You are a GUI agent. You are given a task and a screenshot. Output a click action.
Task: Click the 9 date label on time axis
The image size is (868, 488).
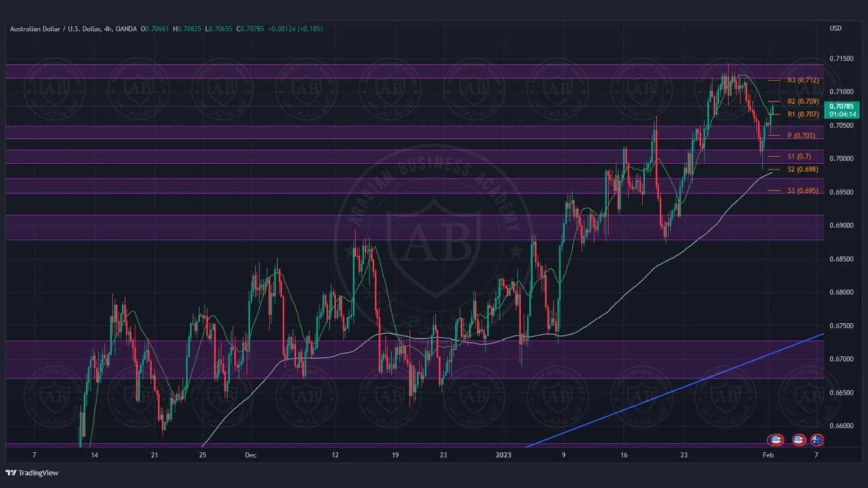[564, 455]
